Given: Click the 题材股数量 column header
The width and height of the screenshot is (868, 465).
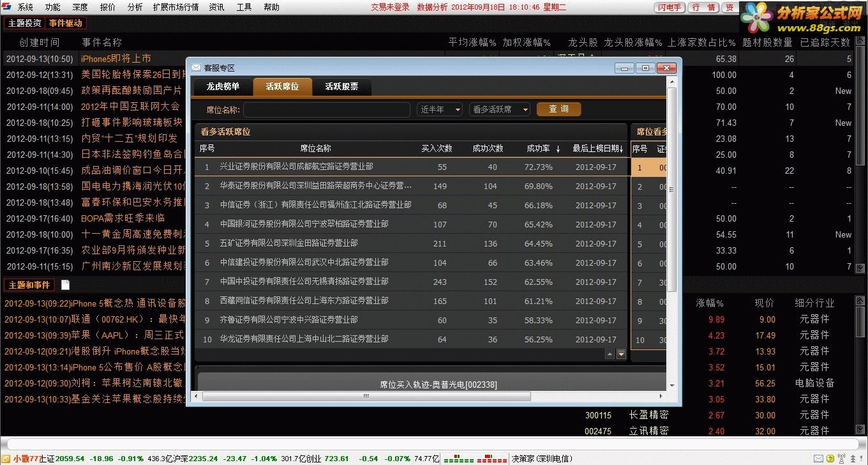Looking at the screenshot, I should click(767, 42).
